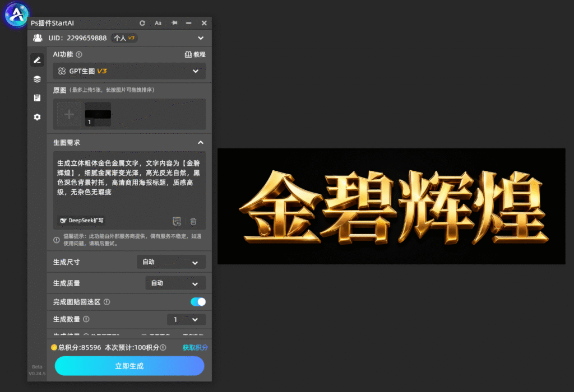Screen dimensions: 574x392
Task: Toggle 完成图贴回选区 switch off
Action: [x=198, y=302]
